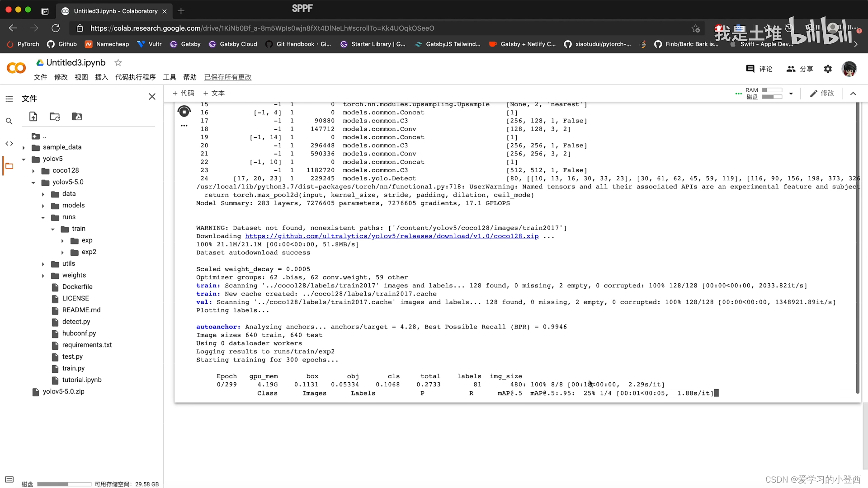
Task: Open Gatsby Cloud bookmark
Action: (233, 44)
